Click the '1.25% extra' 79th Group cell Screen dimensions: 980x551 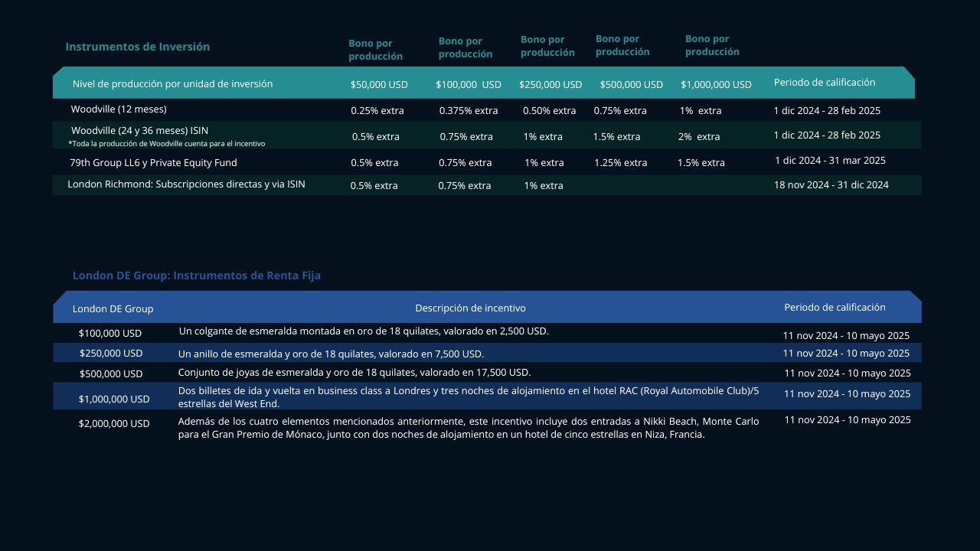point(620,163)
